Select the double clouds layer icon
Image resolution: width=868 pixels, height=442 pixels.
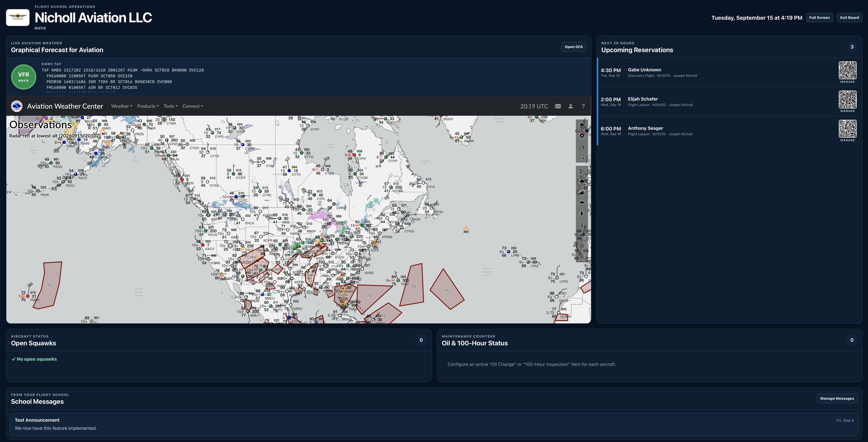[582, 192]
